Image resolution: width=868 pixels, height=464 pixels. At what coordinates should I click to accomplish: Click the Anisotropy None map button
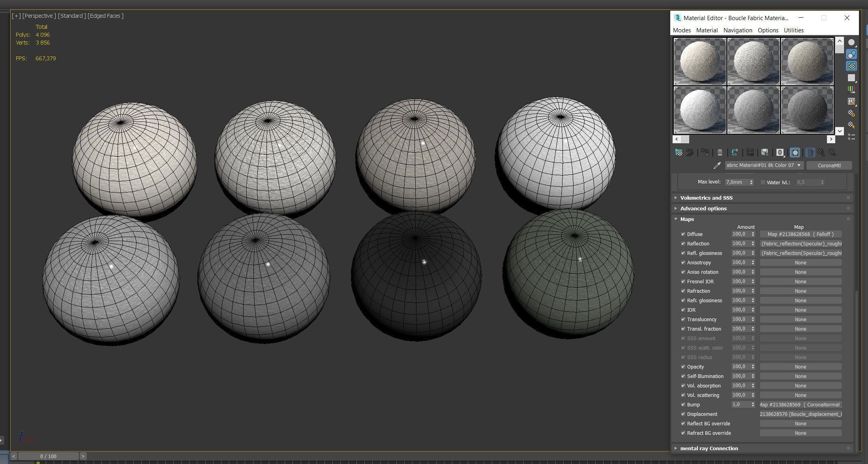click(800, 263)
